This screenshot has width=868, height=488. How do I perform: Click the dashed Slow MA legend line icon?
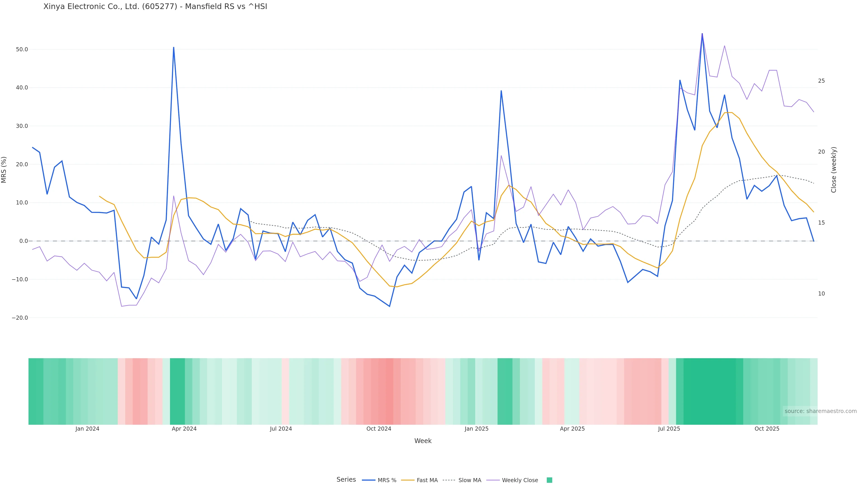[x=449, y=480]
